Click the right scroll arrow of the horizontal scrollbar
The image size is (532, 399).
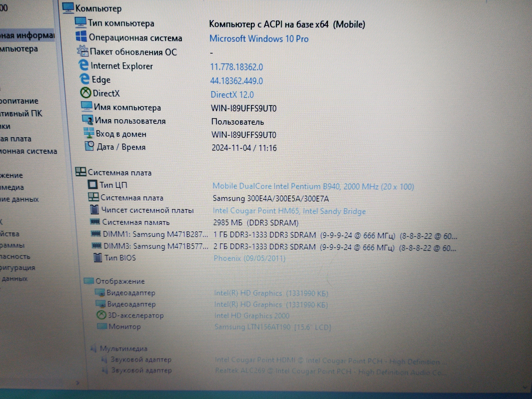click(78, 383)
